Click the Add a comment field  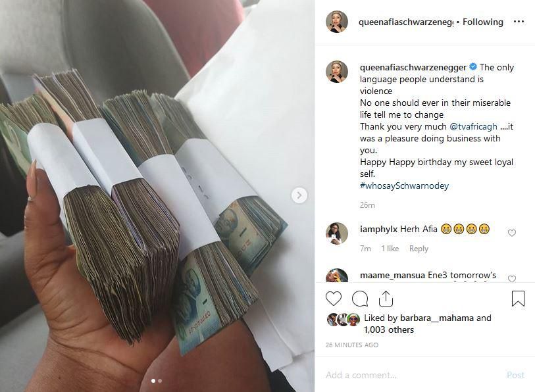tap(409, 375)
